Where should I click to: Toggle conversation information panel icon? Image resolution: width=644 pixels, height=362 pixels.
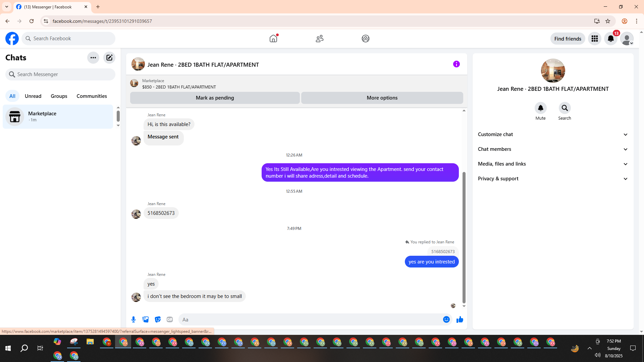(x=456, y=64)
